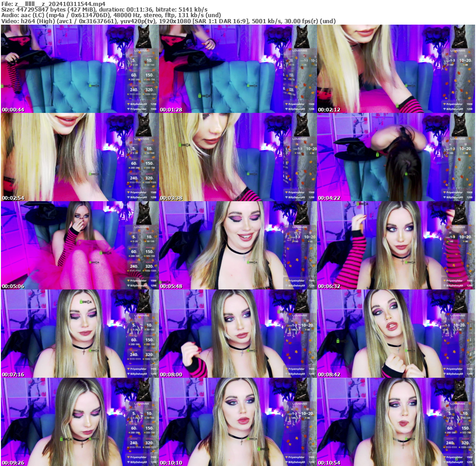
Task: Select the coin icon next to 1555~1555
Action: [x=143, y=94]
